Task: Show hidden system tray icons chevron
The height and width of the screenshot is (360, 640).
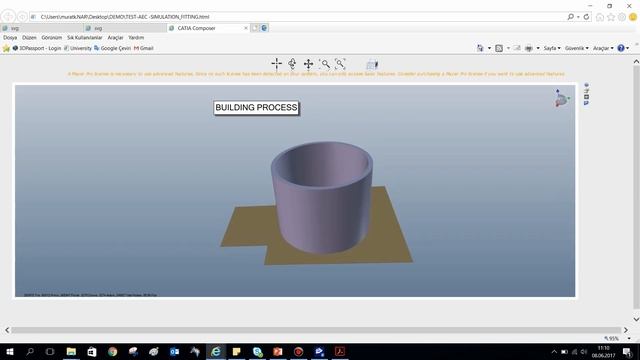Action: click(x=554, y=352)
